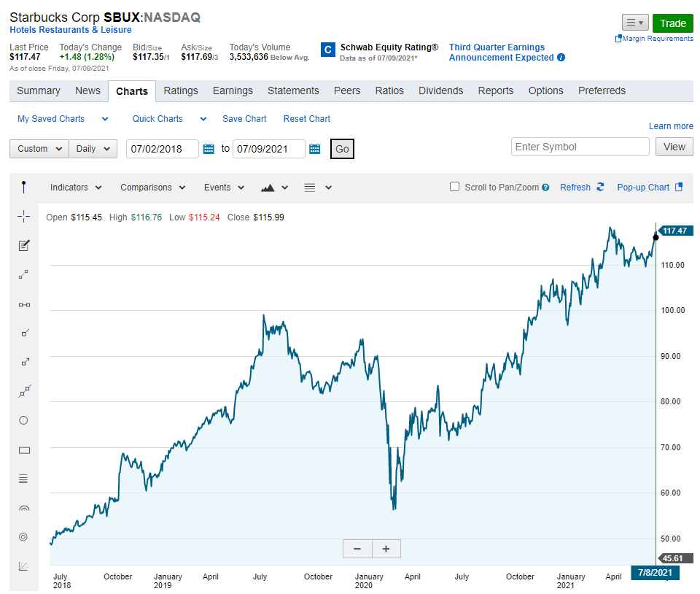The image size is (700, 594).
Task: Select the trend line segment tool
Action: pos(23,274)
